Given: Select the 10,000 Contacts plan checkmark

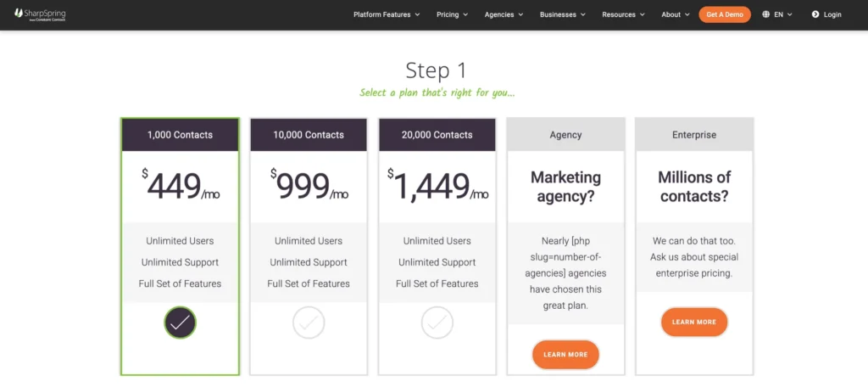Looking at the screenshot, I should (x=309, y=322).
